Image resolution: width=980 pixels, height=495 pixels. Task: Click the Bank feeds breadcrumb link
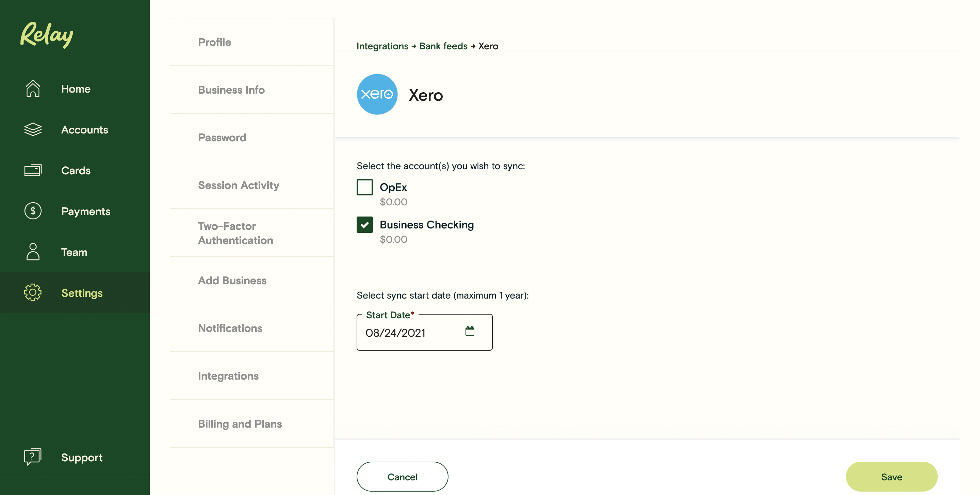[443, 46]
